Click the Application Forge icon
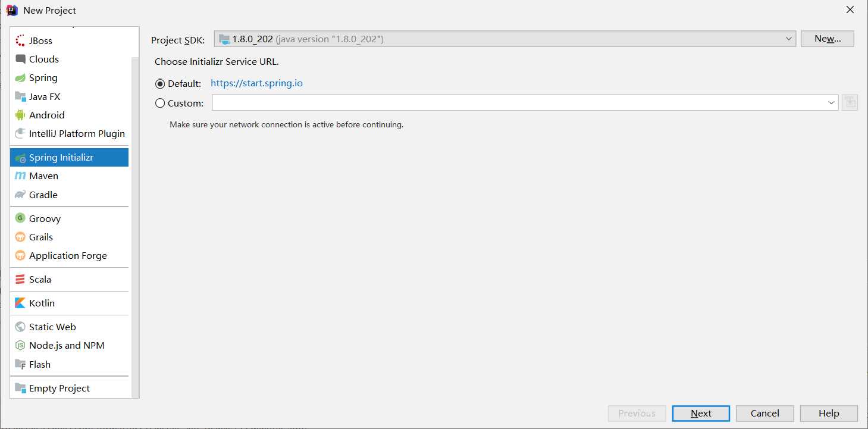Screen dimensions: 868x429 coord(20,255)
